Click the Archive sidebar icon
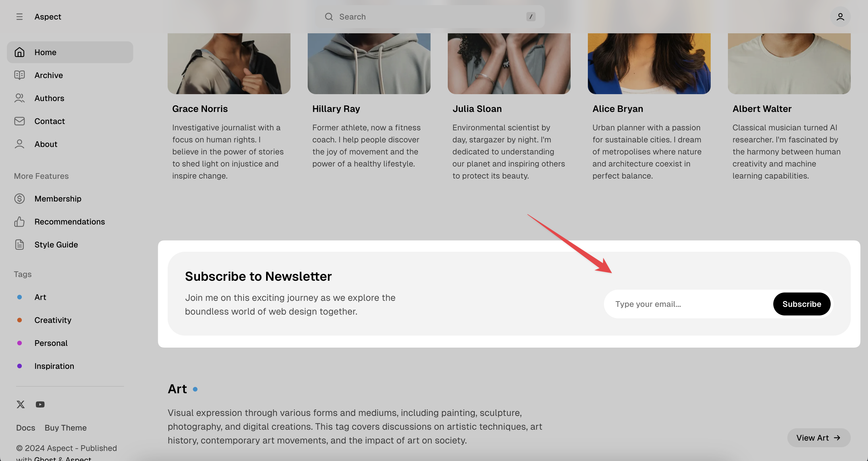868x461 pixels. [19, 75]
